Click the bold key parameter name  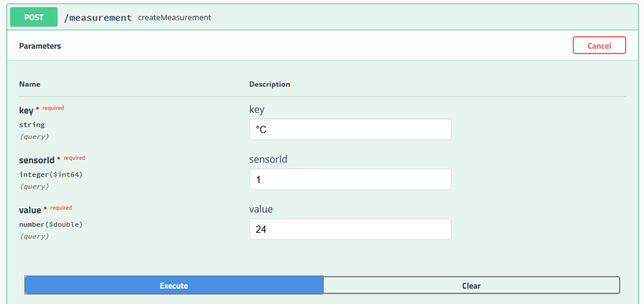coord(26,110)
